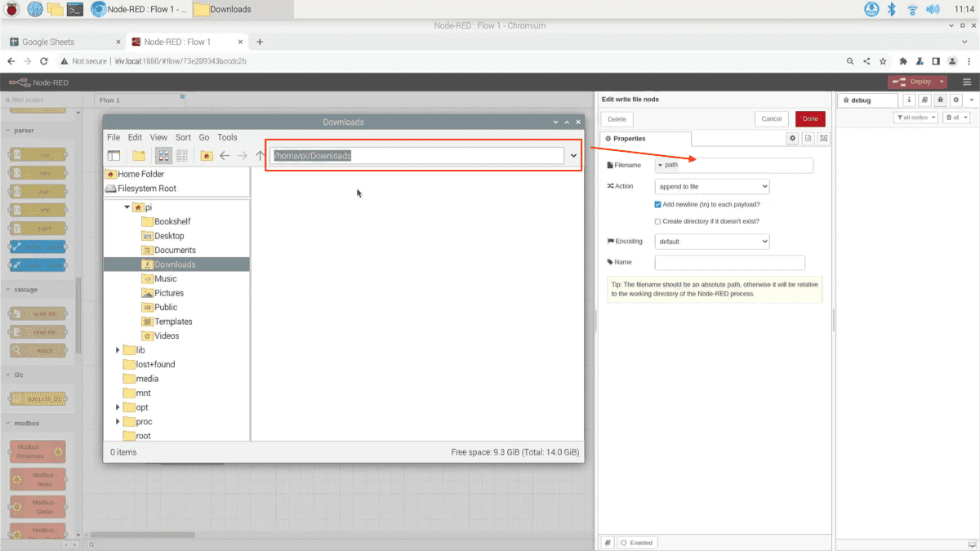The image size is (980, 551).
Task: Toggle the Enabled switch at panel bottom
Action: click(637, 542)
